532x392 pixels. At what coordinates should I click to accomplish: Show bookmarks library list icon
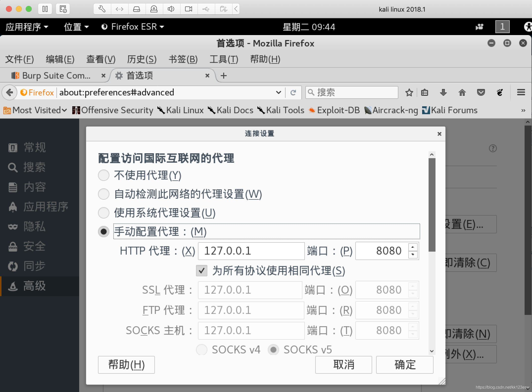425,93
